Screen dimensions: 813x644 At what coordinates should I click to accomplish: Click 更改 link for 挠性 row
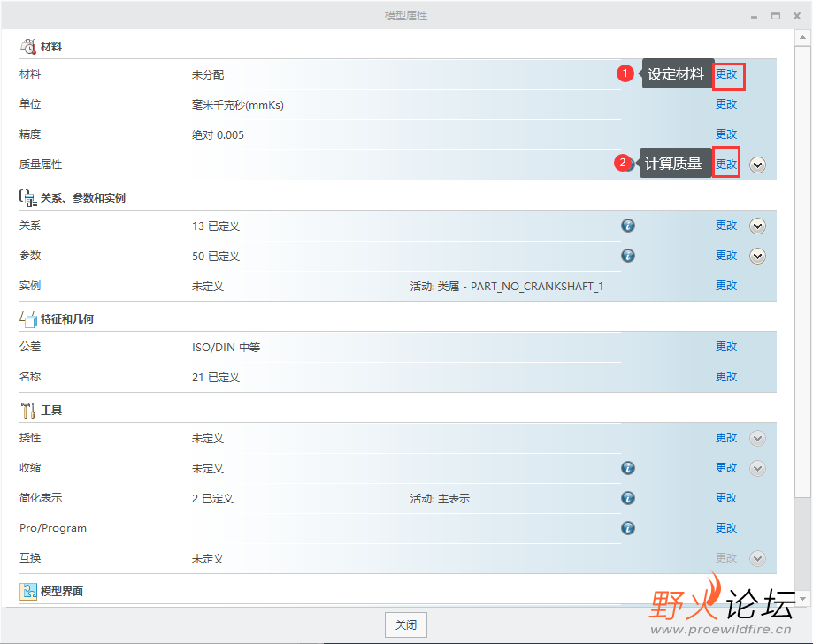tap(726, 438)
